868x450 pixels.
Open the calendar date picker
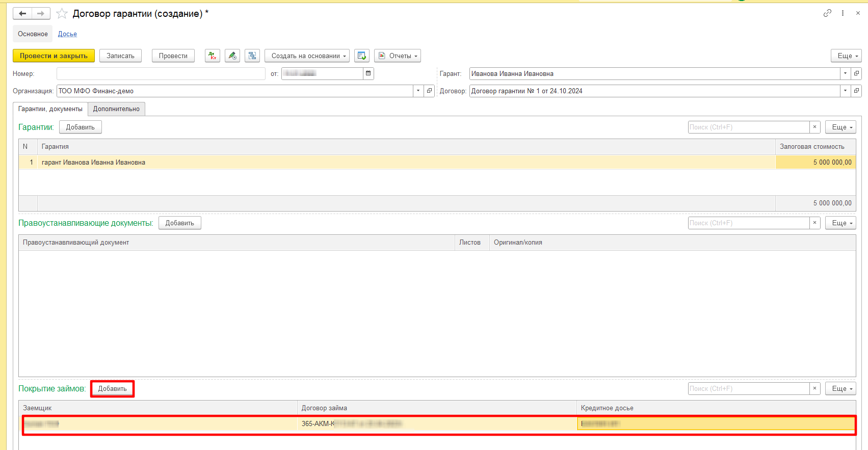coord(369,73)
